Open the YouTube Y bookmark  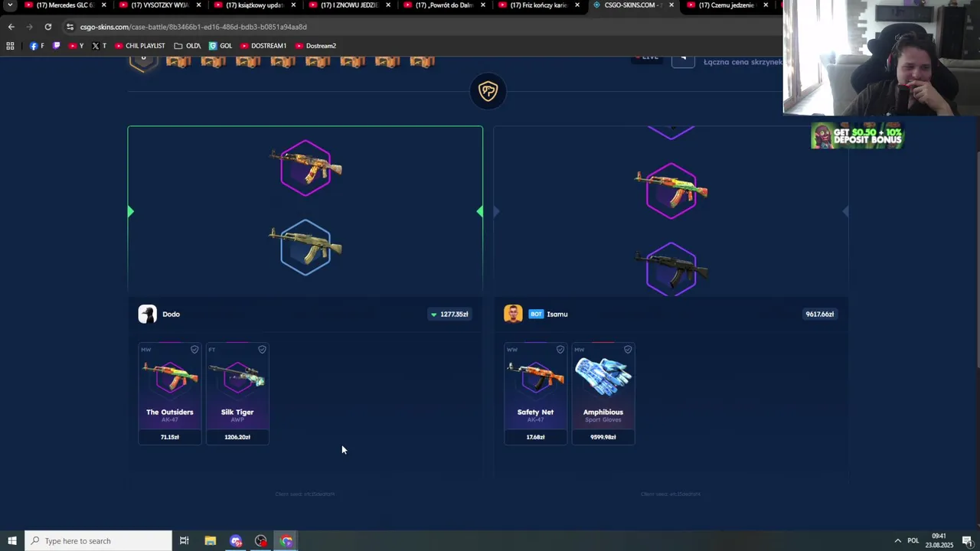pyautogui.click(x=77, y=46)
